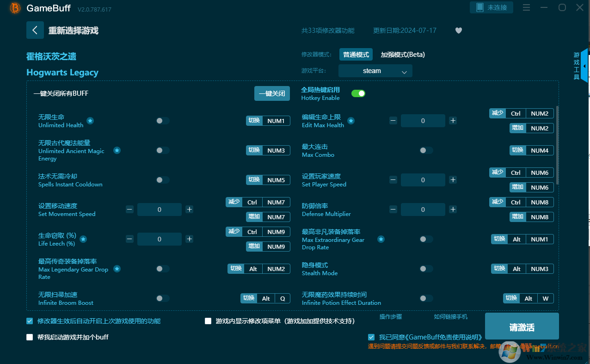Decrease Defense Multiplier with minus
The height and width of the screenshot is (364, 590).
(393, 210)
